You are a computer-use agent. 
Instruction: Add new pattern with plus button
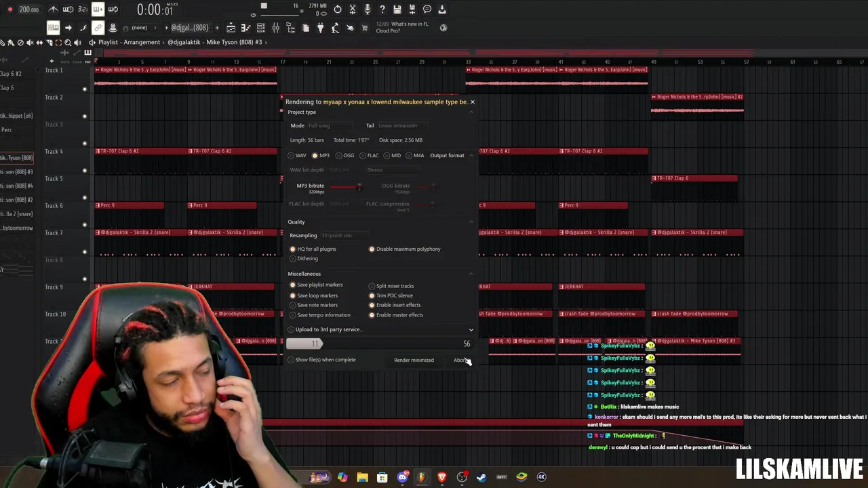(217, 28)
